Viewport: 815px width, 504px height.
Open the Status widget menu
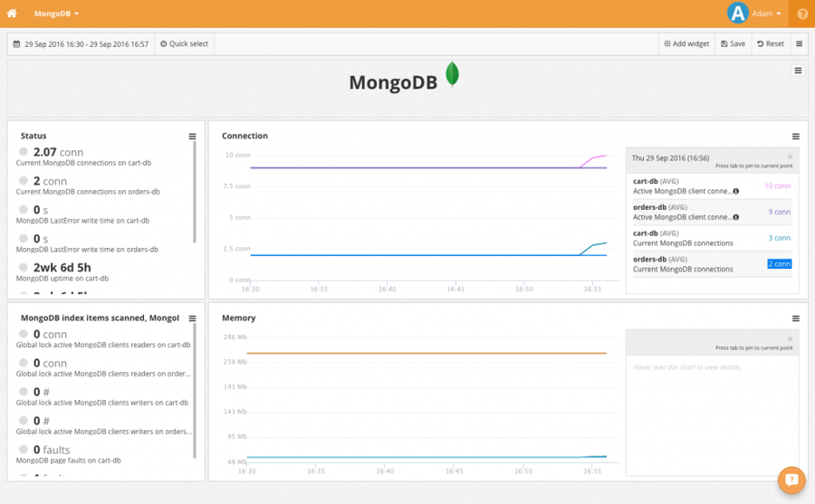(192, 136)
